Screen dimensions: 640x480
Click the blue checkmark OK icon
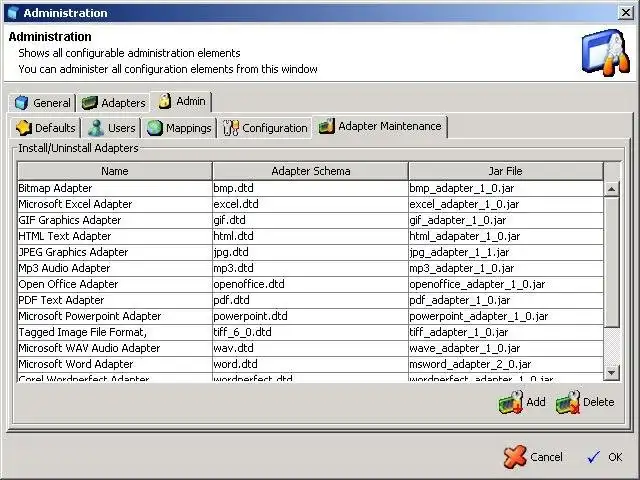[x=593, y=457]
